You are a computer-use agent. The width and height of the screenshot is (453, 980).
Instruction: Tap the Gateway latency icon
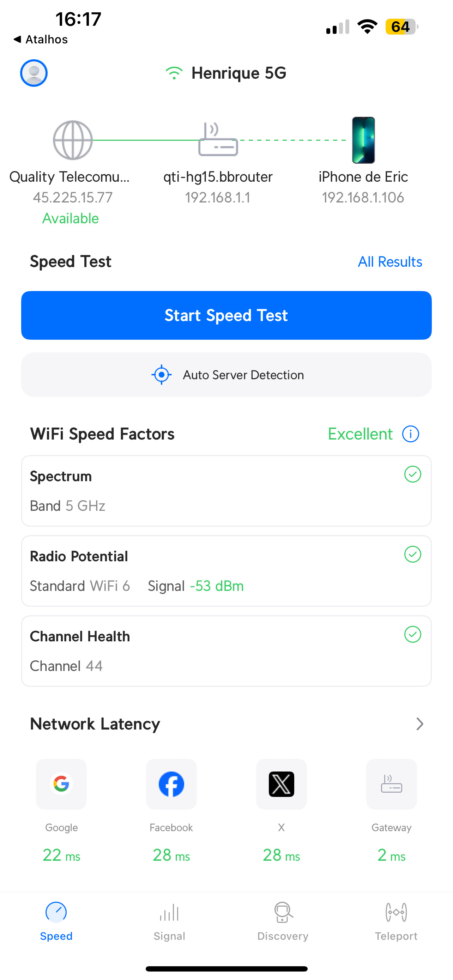391,784
